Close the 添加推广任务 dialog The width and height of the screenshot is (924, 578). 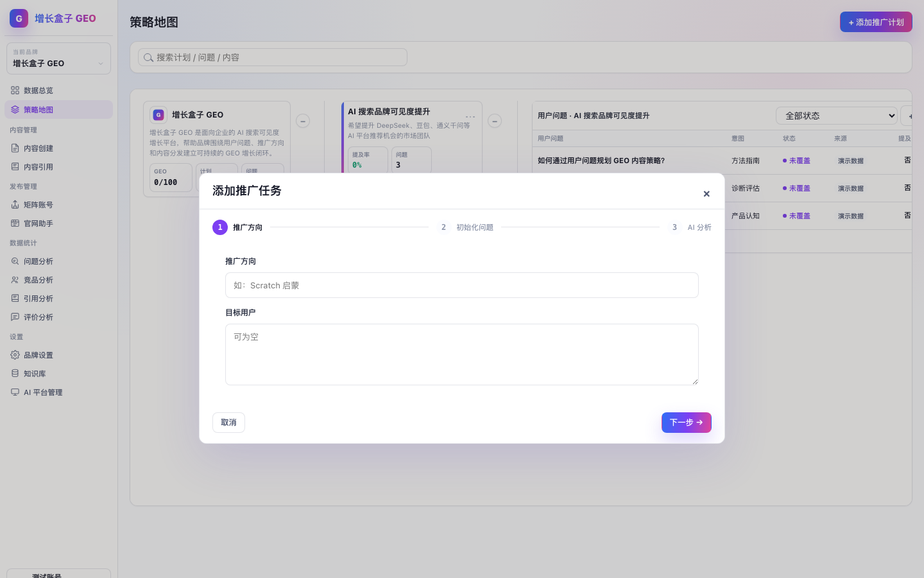click(706, 194)
